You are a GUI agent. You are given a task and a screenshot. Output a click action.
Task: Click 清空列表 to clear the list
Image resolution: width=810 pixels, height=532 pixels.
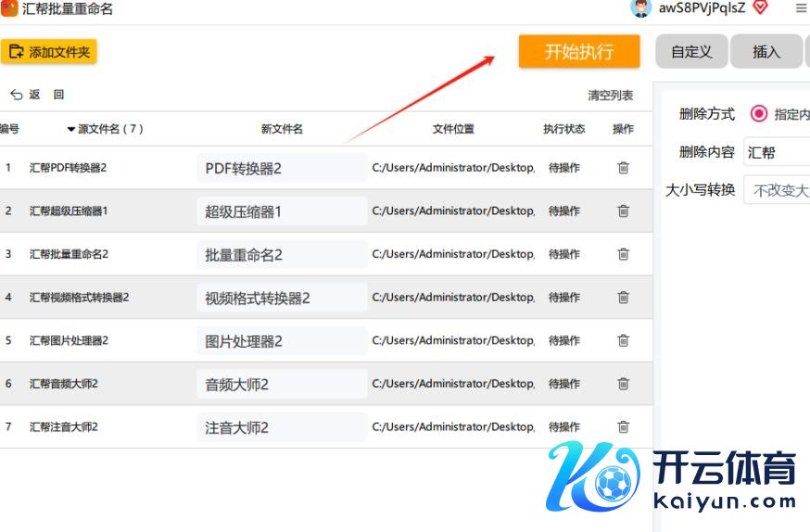point(611,95)
